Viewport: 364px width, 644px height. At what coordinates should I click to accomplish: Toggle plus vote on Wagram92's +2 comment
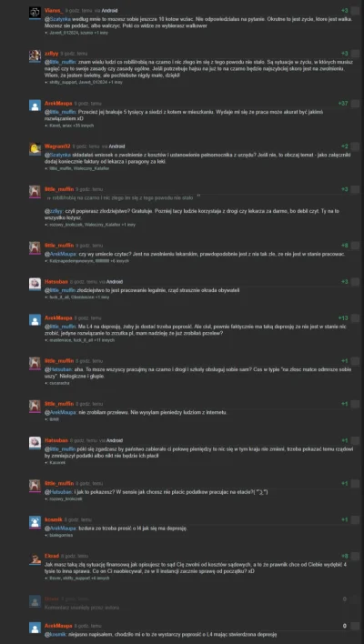pyautogui.click(x=356, y=146)
